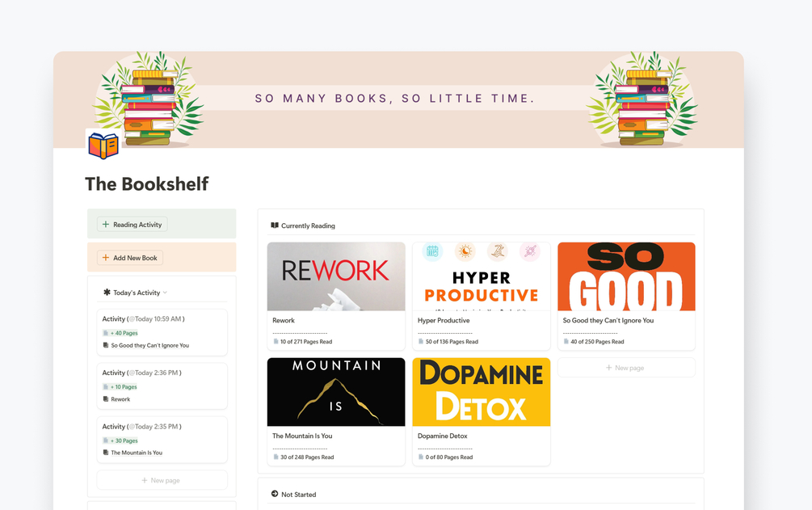
Task: Open the So Good they Can't Ignore You activity link
Action: tap(150, 345)
